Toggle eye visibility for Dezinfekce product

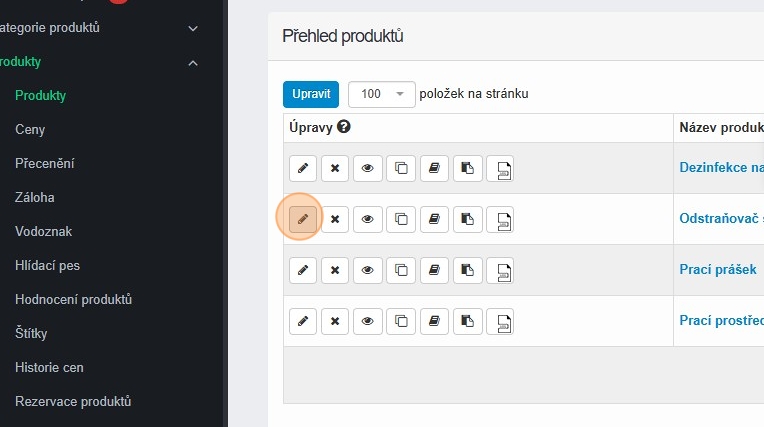click(x=368, y=168)
